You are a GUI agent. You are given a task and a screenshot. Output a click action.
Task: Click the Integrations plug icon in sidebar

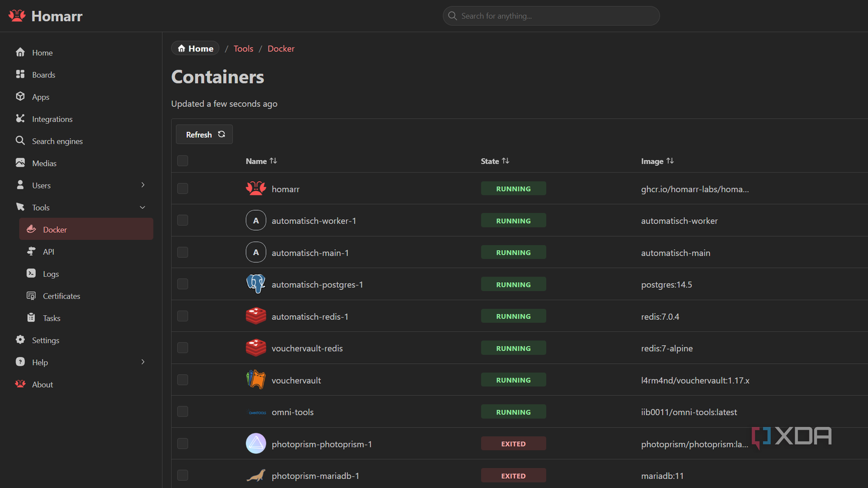point(20,118)
